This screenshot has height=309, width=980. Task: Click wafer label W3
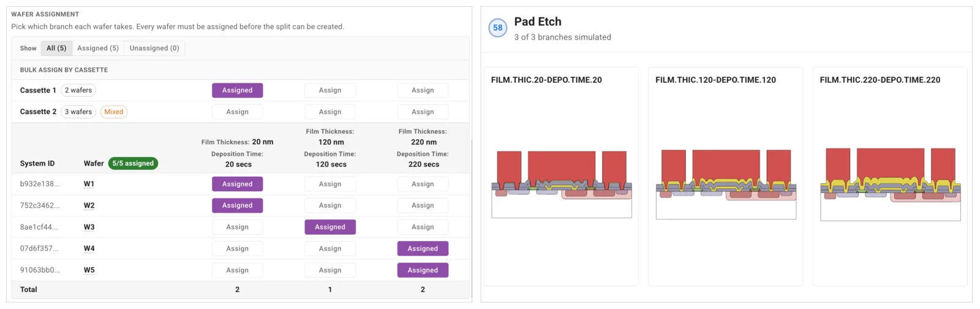(x=89, y=227)
